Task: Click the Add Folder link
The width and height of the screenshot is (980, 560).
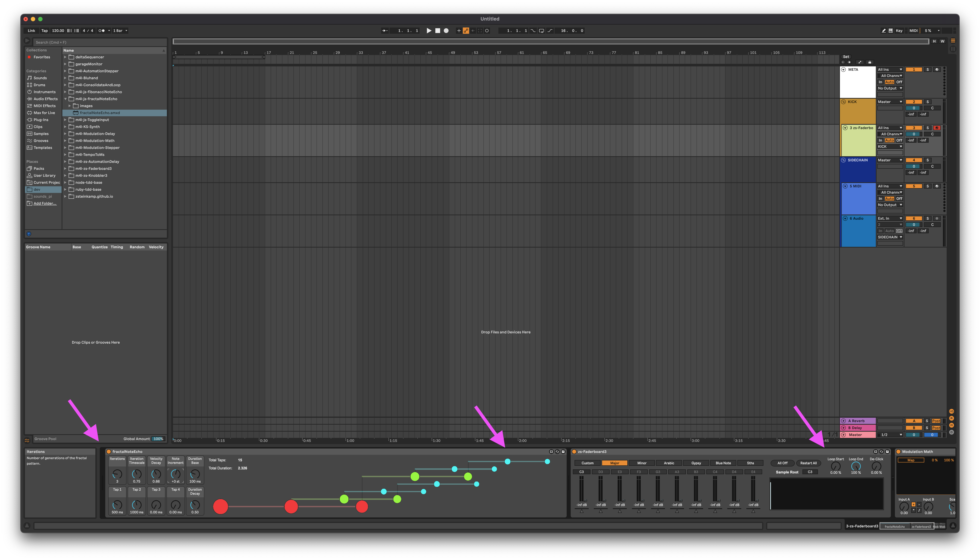Action: pos(45,204)
